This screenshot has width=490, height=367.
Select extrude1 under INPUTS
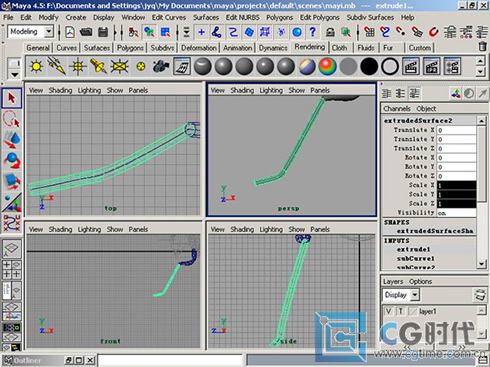point(414,249)
